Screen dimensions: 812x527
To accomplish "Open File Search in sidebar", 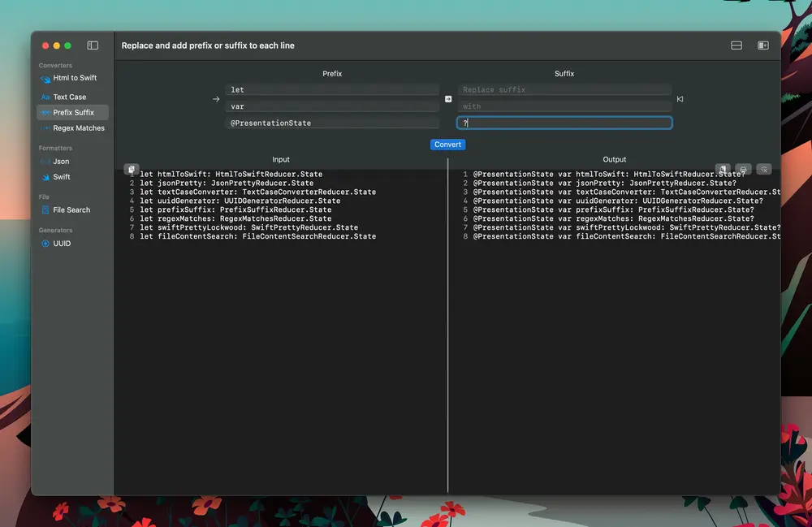I will (x=72, y=210).
